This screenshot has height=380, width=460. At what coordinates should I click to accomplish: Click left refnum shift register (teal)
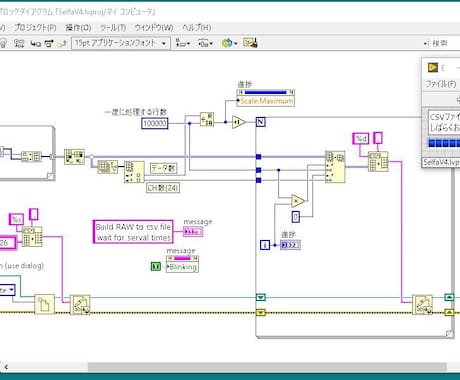coord(261,297)
